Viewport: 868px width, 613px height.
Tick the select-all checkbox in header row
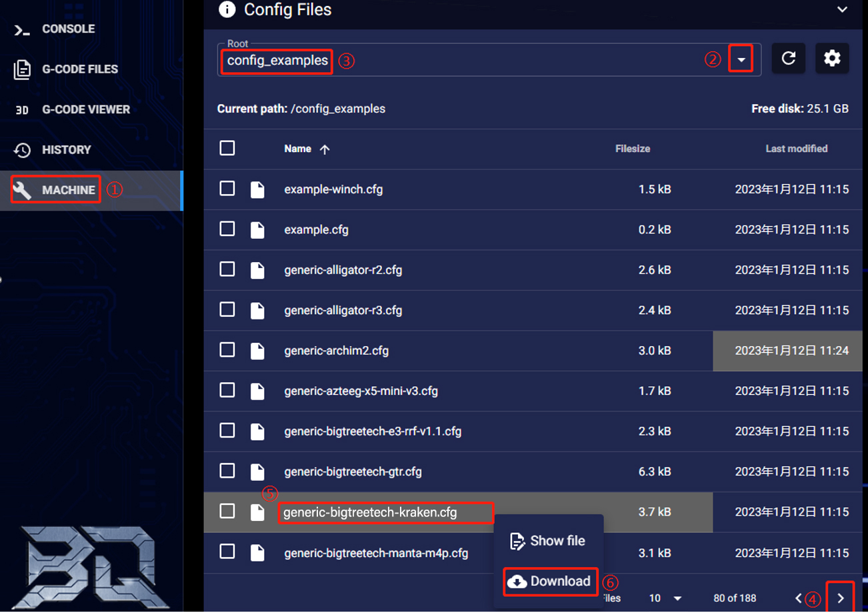pos(227,148)
